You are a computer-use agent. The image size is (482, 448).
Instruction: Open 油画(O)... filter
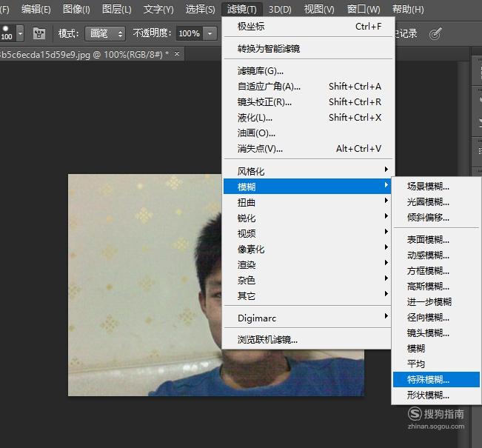(309, 133)
